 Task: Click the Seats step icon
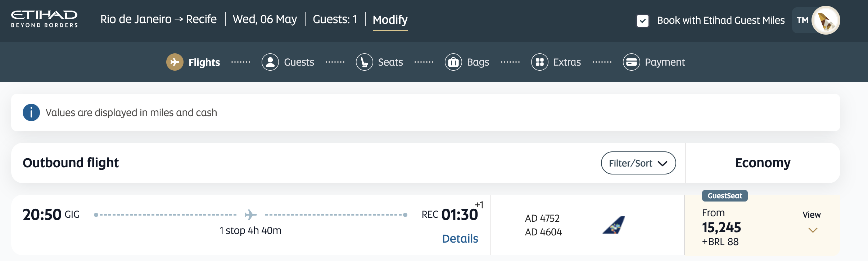coord(365,62)
